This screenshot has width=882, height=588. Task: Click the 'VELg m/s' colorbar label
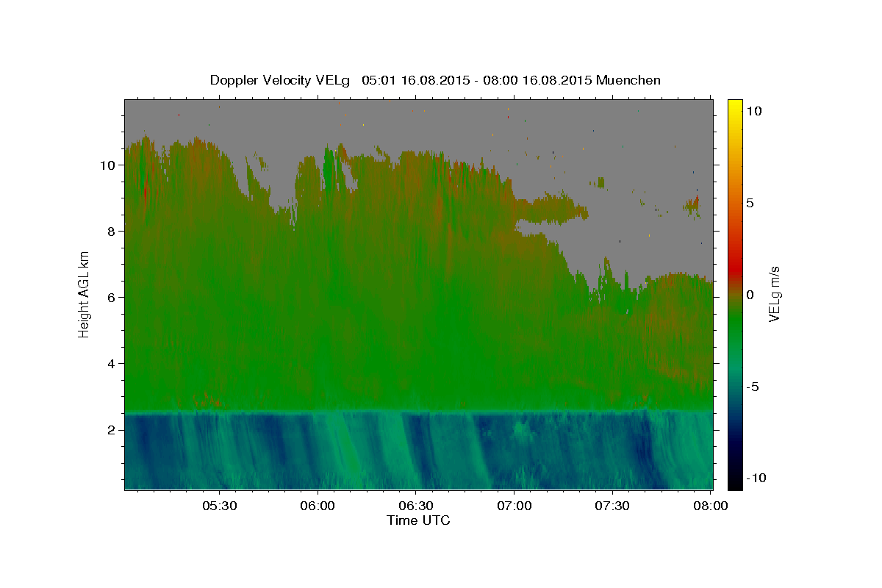pos(773,294)
